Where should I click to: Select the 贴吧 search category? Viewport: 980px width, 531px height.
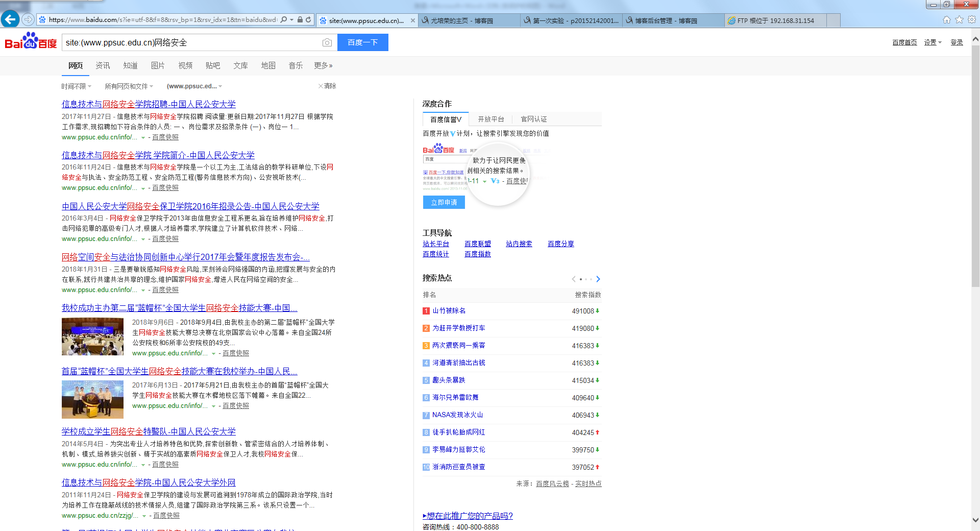213,65
